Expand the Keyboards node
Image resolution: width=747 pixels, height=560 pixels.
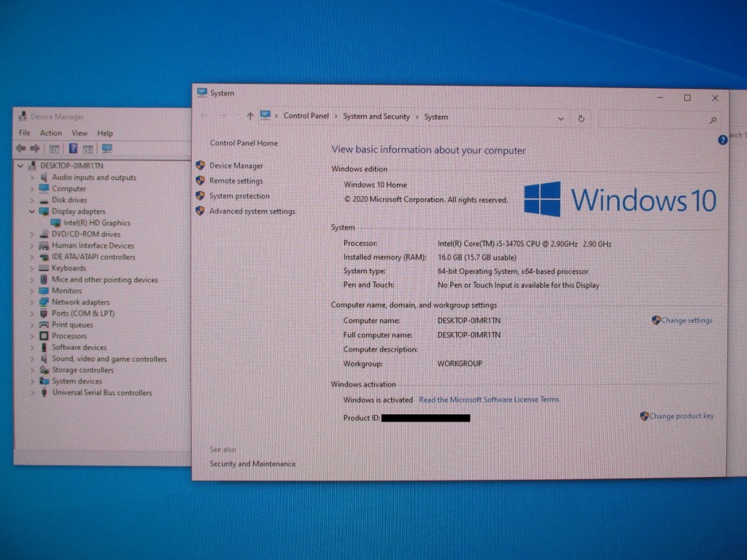[x=32, y=268]
